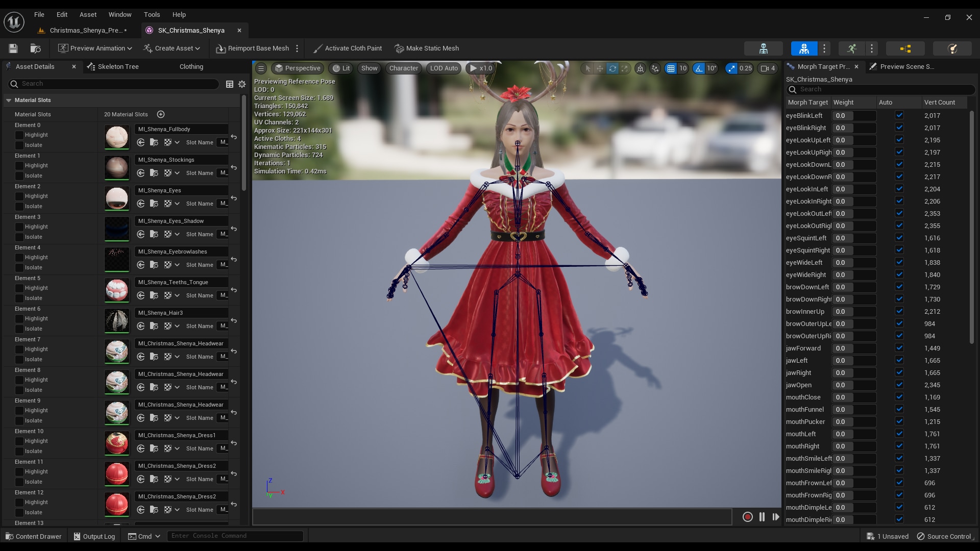
Task: Open the Preview Animation dropdown
Action: 130,48
